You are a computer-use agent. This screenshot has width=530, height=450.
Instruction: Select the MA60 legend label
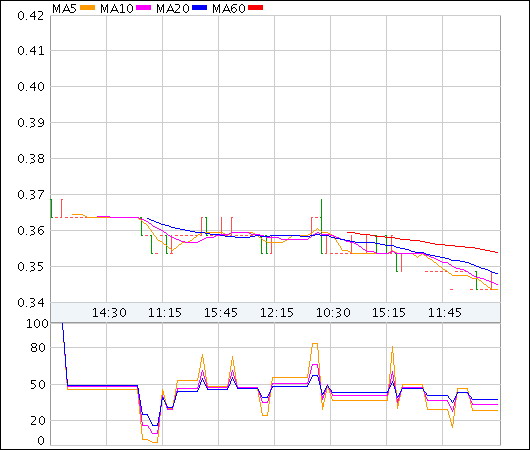pyautogui.click(x=229, y=8)
